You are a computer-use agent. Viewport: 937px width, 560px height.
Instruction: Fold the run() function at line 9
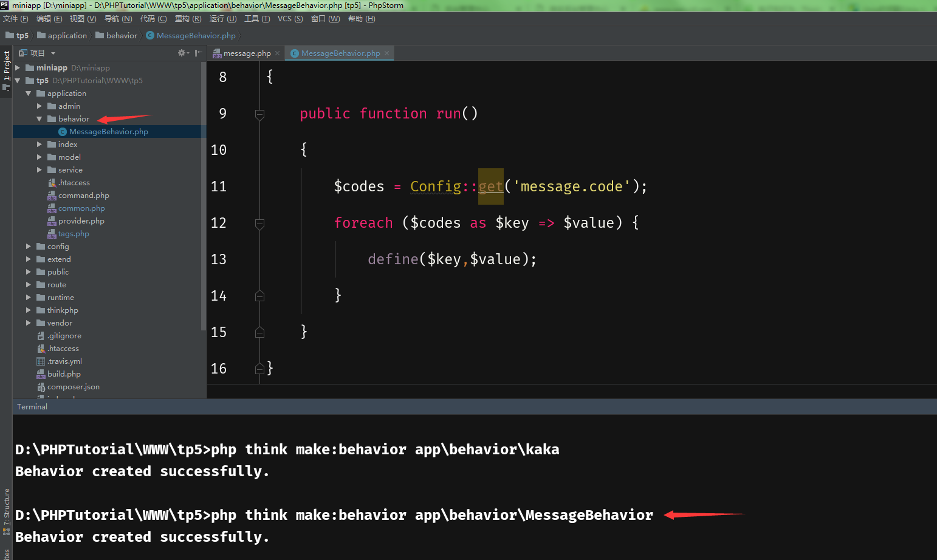pos(259,114)
